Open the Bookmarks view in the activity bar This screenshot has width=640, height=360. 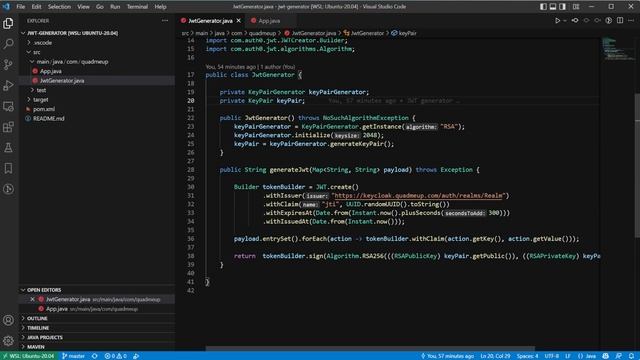8,168
